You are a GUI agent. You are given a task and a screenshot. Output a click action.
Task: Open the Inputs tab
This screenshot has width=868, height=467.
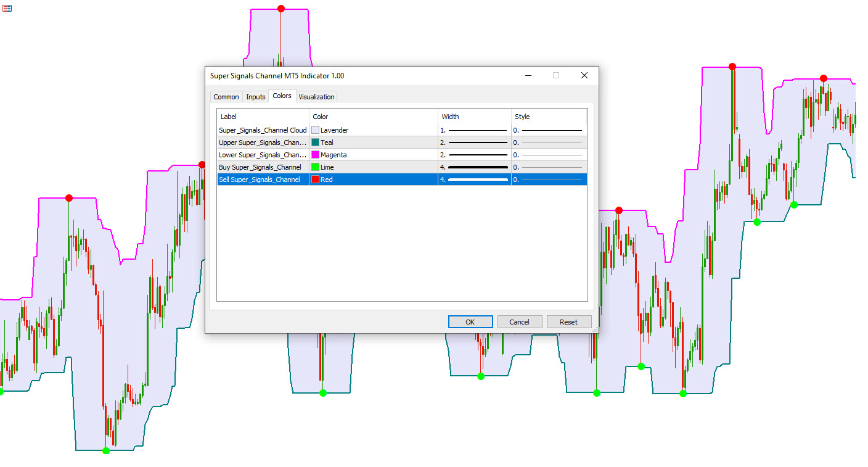255,97
